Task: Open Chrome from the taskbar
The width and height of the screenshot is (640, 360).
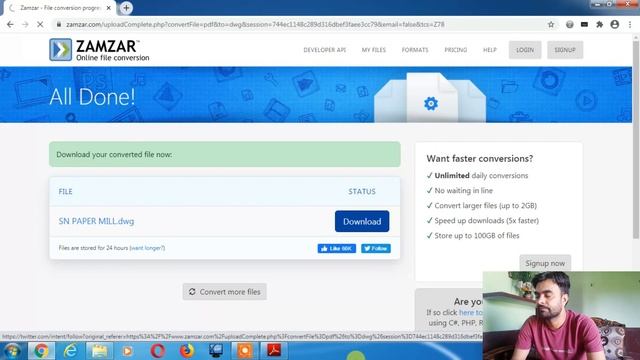Action: pyautogui.click(x=41, y=351)
